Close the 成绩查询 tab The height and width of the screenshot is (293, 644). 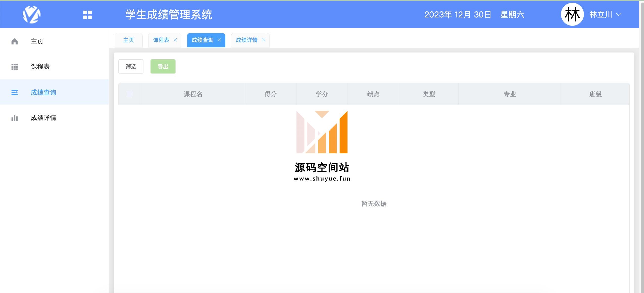(219, 40)
